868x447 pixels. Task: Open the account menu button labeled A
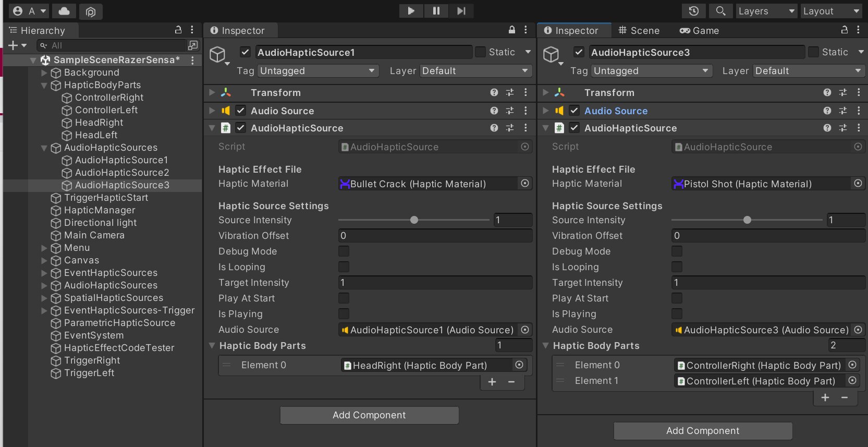click(x=29, y=11)
